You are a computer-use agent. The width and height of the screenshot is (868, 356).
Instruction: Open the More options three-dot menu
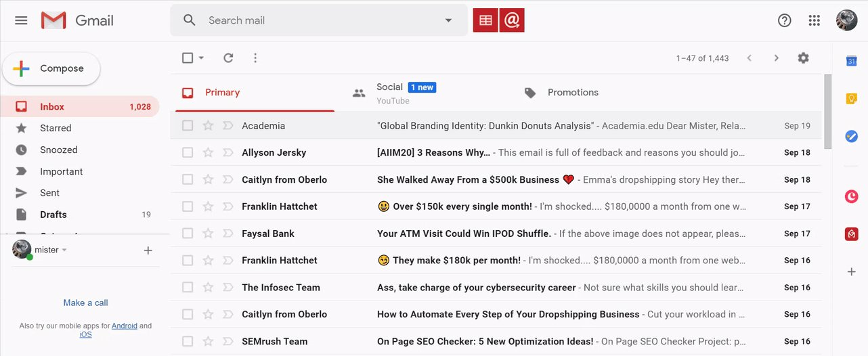coord(255,58)
